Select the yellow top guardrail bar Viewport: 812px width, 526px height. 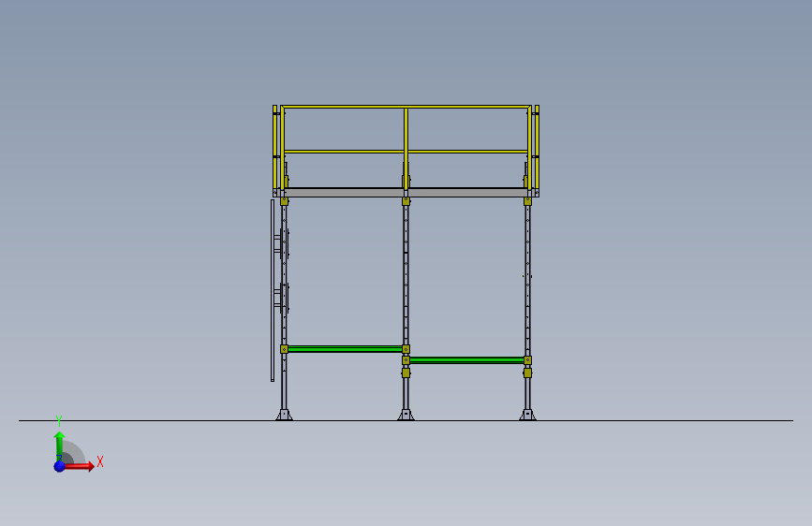pyautogui.click(x=406, y=108)
